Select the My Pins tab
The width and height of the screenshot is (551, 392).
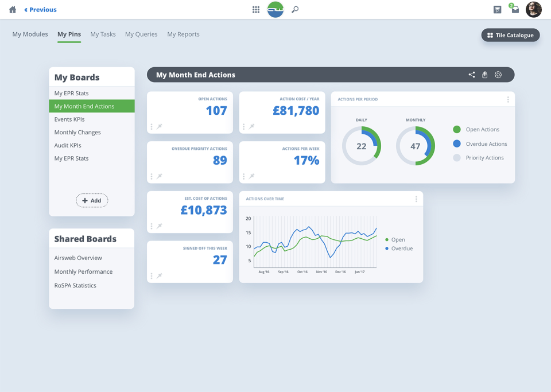tap(69, 34)
